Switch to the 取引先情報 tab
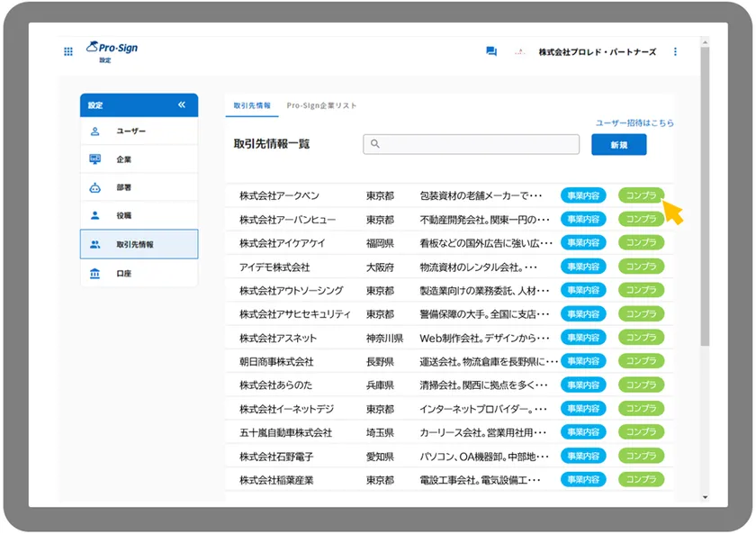The image size is (756, 534). [x=252, y=105]
